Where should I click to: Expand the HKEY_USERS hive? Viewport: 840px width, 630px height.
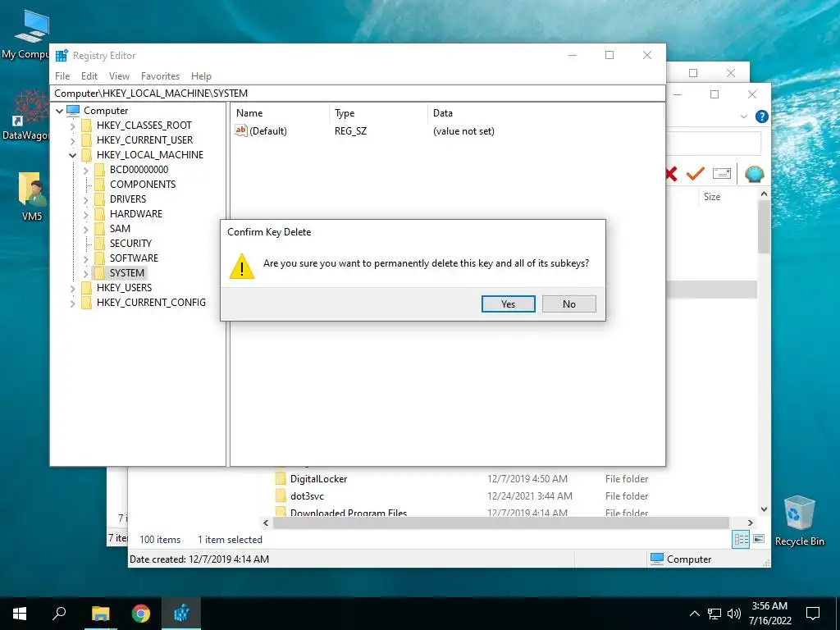tap(73, 288)
